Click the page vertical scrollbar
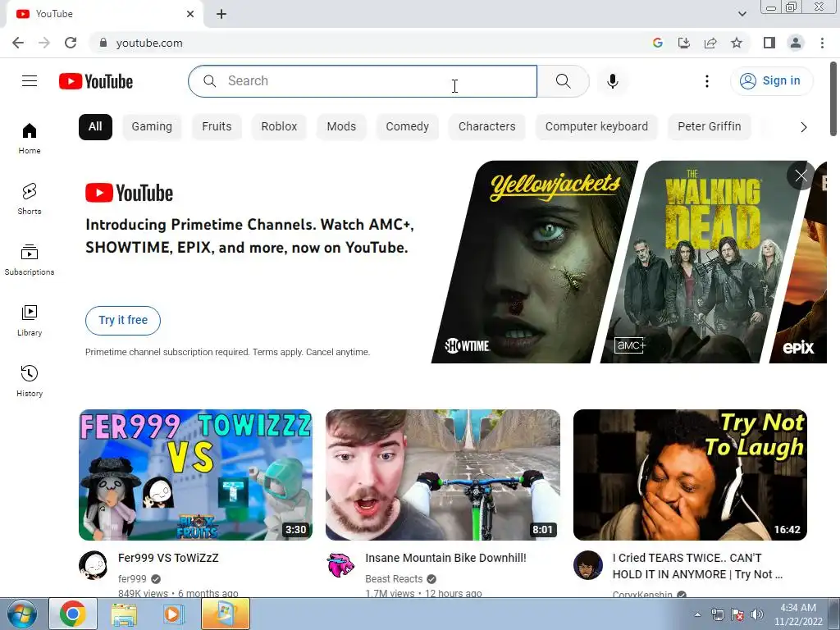Image resolution: width=840 pixels, height=630 pixels. [x=834, y=99]
